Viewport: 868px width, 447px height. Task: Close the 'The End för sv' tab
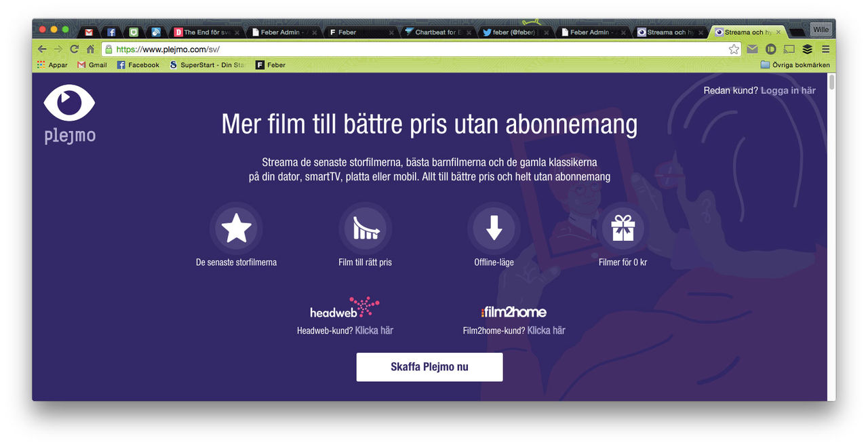click(x=237, y=33)
